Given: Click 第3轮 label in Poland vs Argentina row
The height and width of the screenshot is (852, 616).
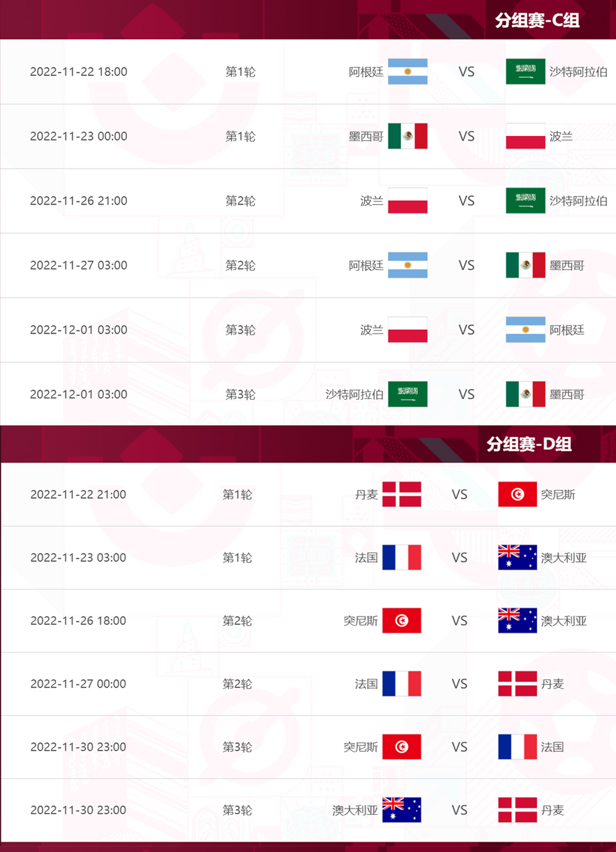Looking at the screenshot, I should click(240, 330).
